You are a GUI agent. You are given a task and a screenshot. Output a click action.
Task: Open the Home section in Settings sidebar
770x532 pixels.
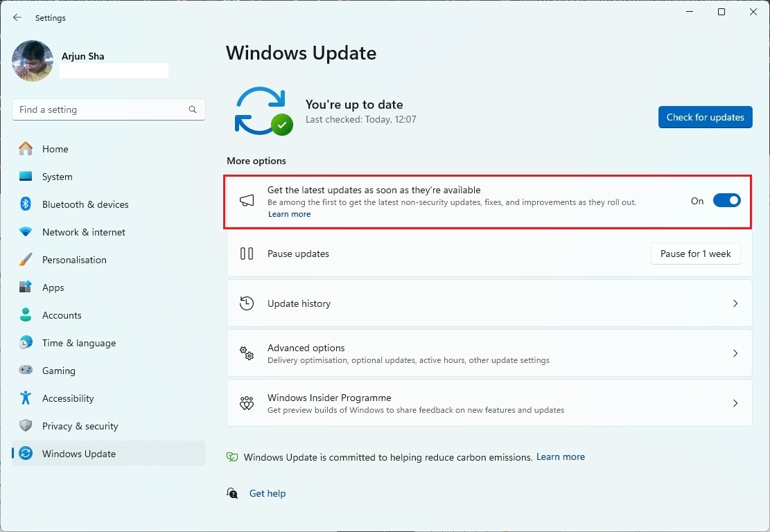(x=57, y=149)
